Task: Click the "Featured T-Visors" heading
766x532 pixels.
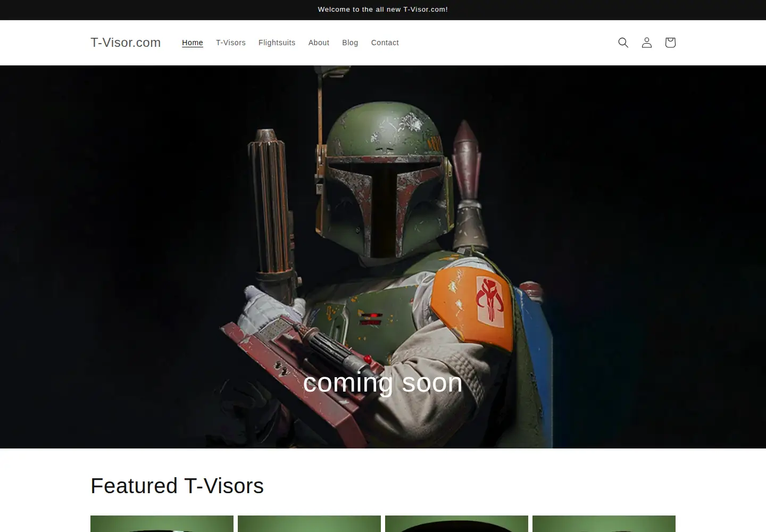Action: (177, 486)
